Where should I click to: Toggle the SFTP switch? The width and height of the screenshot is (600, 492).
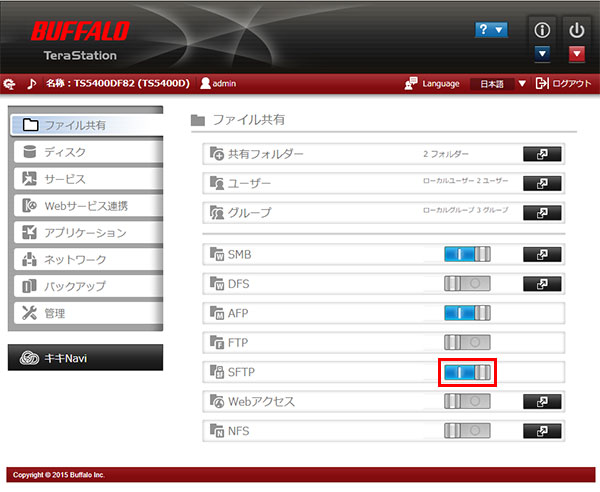click(467, 372)
